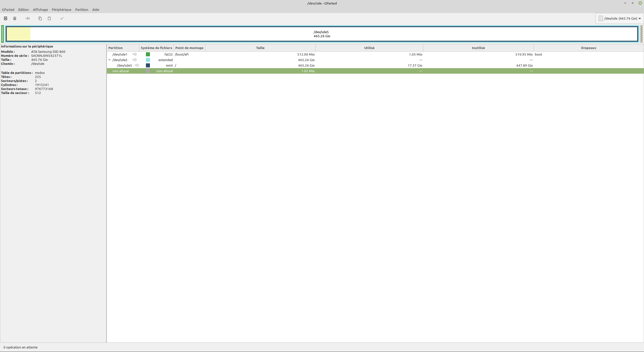The width and height of the screenshot is (644, 352).
Task: Open the Affichage menu
Action: coord(40,10)
